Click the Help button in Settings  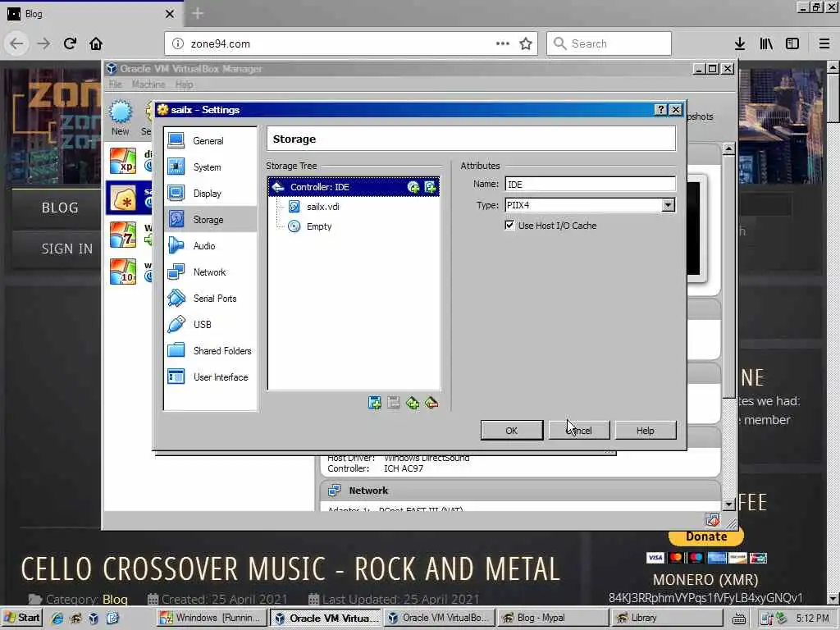[646, 431]
